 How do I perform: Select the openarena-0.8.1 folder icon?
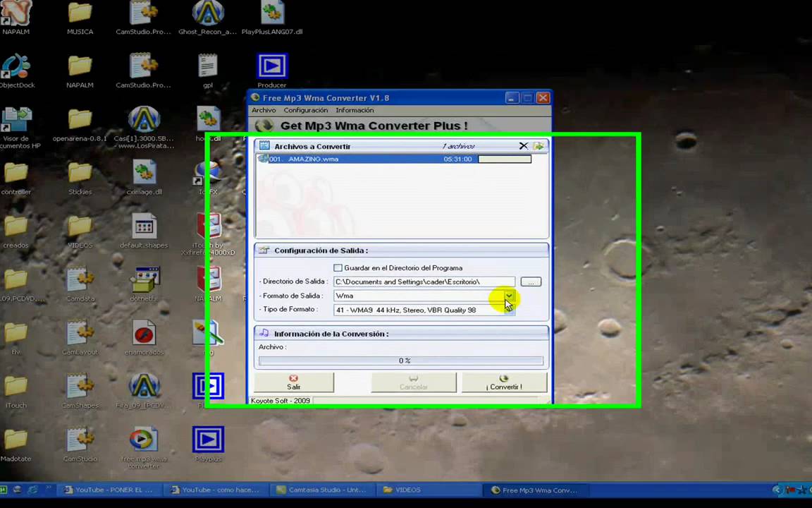point(80,120)
